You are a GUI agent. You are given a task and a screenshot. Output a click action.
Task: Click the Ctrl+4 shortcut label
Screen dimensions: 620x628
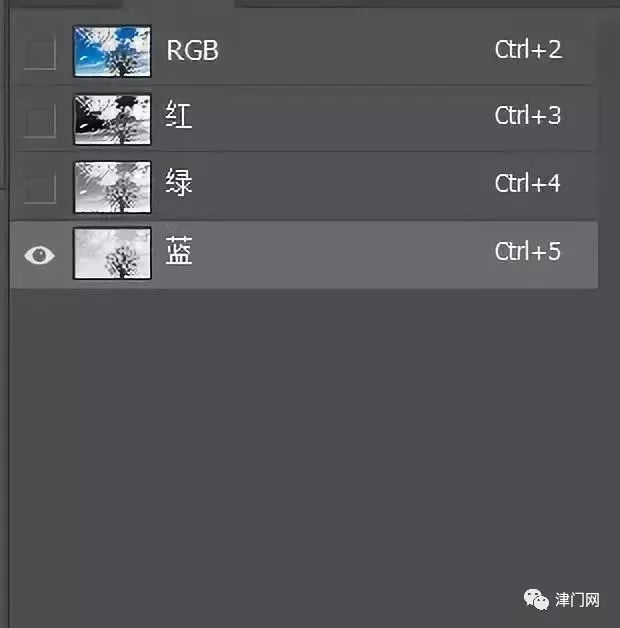click(528, 184)
